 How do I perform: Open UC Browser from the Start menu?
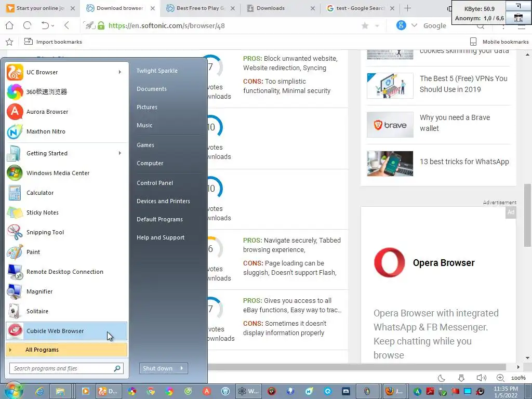pyautogui.click(x=66, y=72)
